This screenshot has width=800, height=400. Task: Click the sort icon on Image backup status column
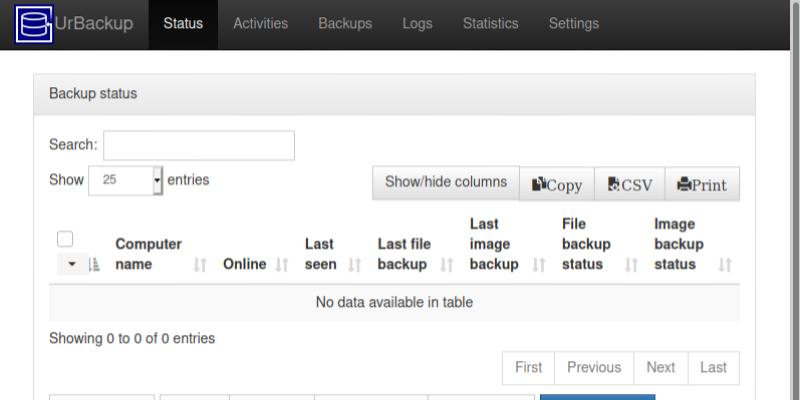point(725,265)
